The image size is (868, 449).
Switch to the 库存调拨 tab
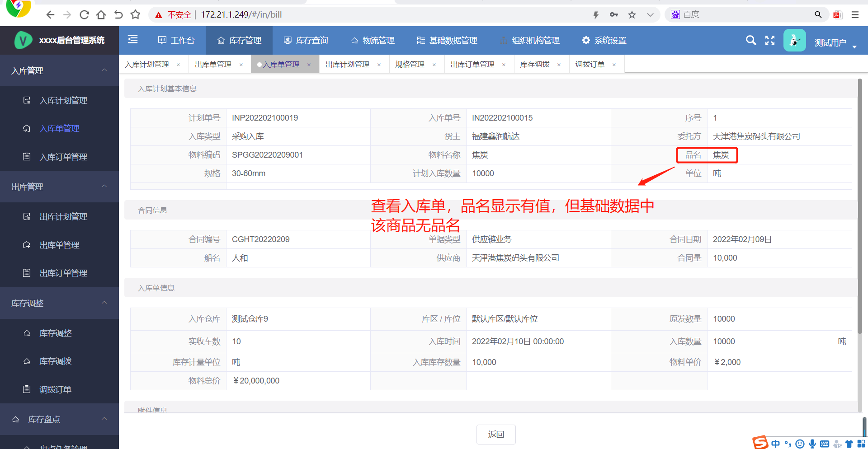535,65
